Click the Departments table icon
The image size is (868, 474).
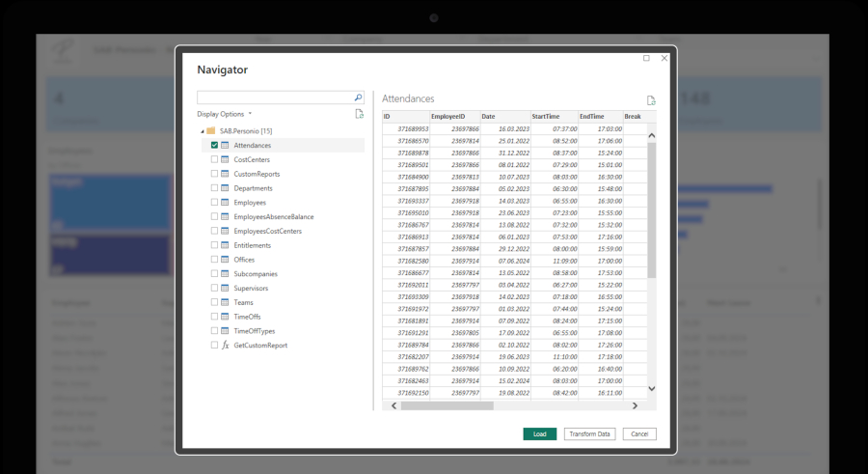click(225, 188)
